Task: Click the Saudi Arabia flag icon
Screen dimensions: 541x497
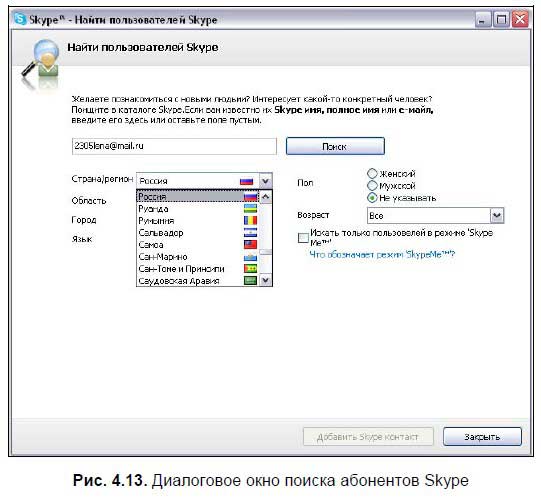Action: click(x=250, y=281)
